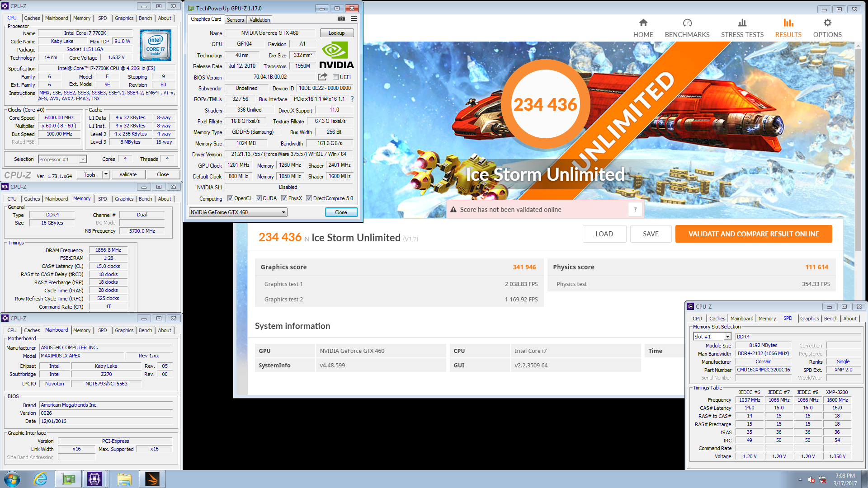This screenshot has width=868, height=488.
Task: Click the Core Speed 6000.00 MHz value
Action: coord(59,117)
